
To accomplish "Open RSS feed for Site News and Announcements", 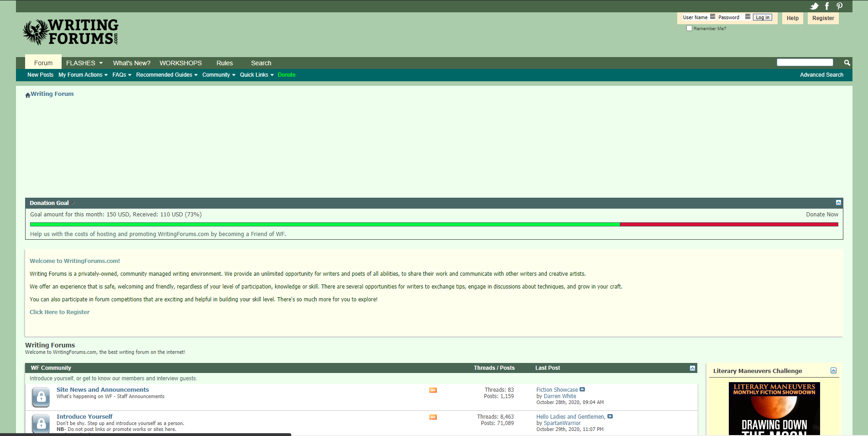I will click(433, 390).
